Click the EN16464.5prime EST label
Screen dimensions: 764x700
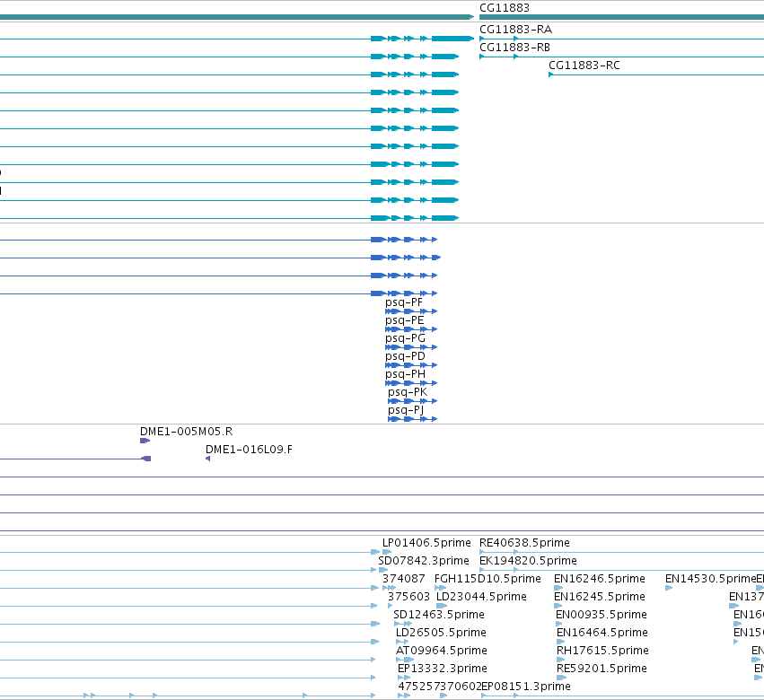[602, 633]
